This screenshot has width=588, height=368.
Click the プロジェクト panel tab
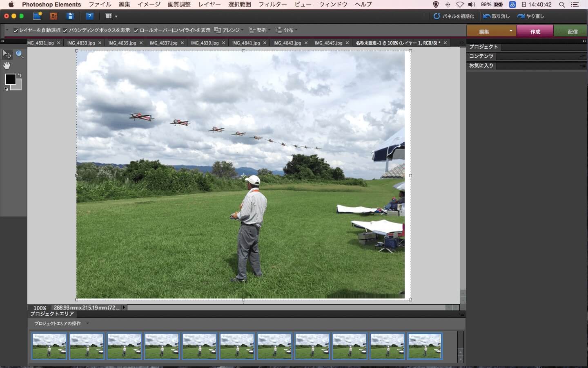[483, 47]
